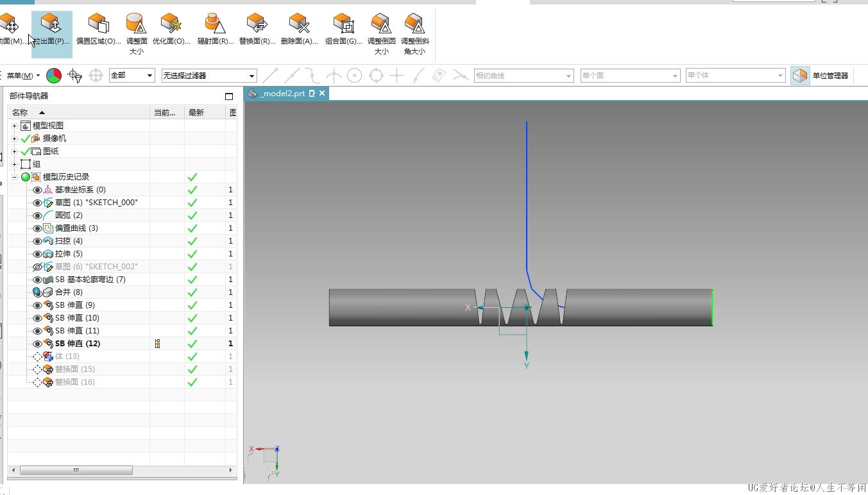868x495 pixels.
Task: Select the 优化面(O) optimize face tool
Action: coord(171,31)
